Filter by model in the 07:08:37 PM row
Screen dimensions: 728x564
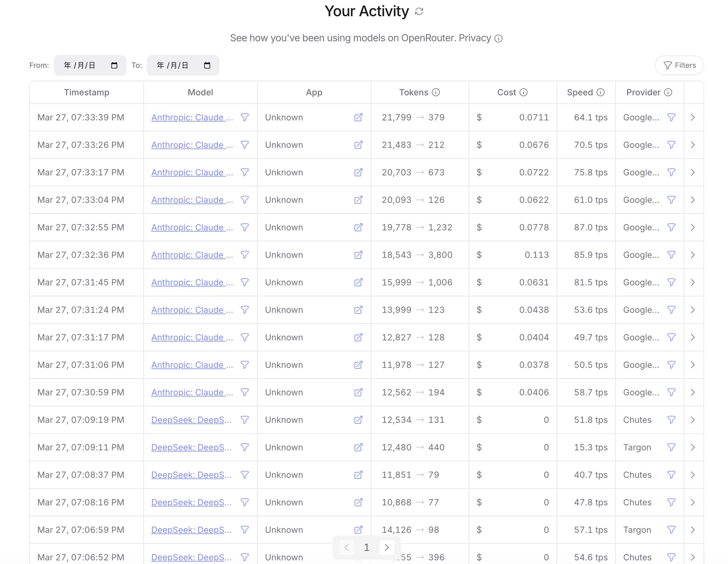point(245,475)
